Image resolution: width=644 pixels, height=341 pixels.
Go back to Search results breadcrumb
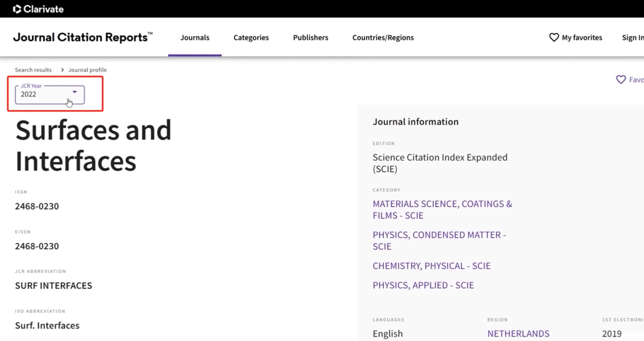[33, 70]
